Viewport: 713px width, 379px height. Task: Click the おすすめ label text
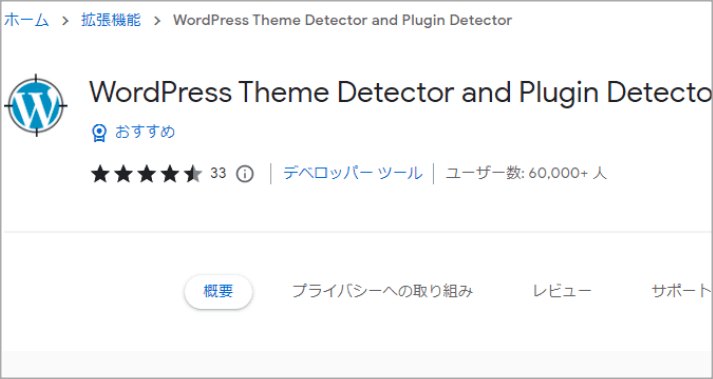click(x=145, y=132)
